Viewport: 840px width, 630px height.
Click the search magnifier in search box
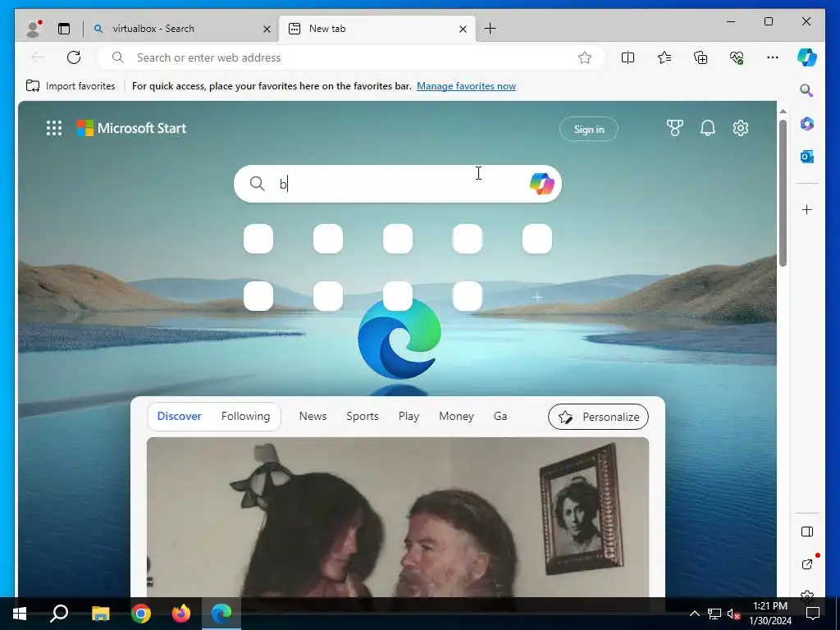point(257,184)
